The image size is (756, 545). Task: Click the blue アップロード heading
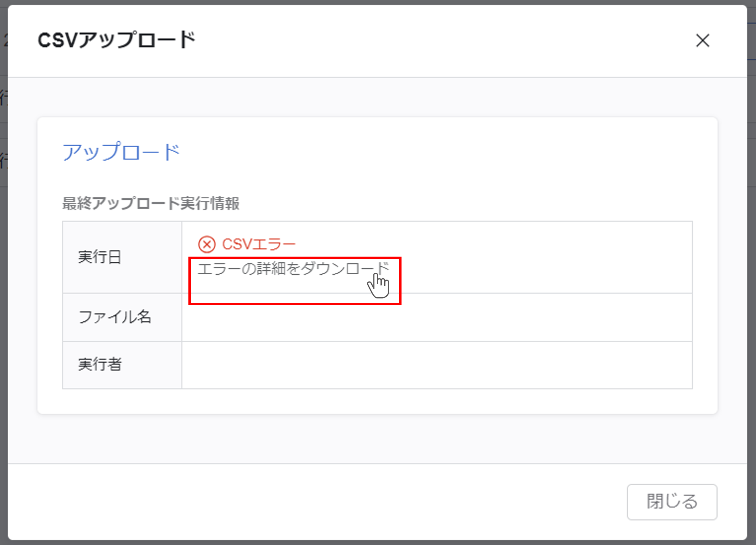tap(121, 152)
